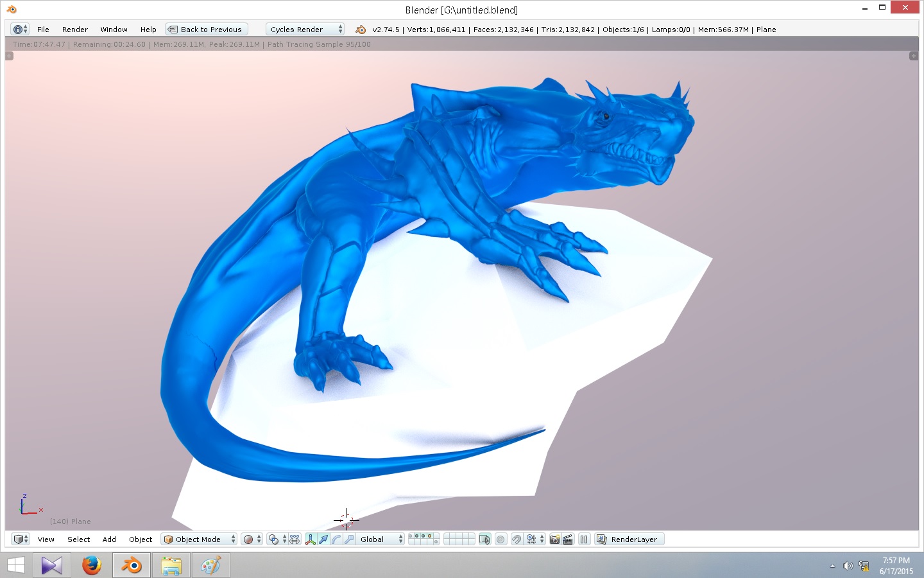
Task: Open the Add menu in viewport header
Action: tap(109, 539)
